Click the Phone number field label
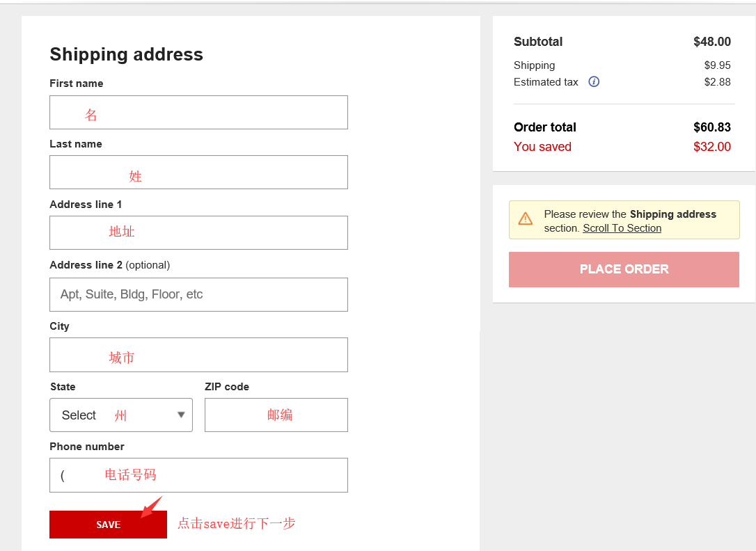The image size is (756, 551). pos(87,447)
